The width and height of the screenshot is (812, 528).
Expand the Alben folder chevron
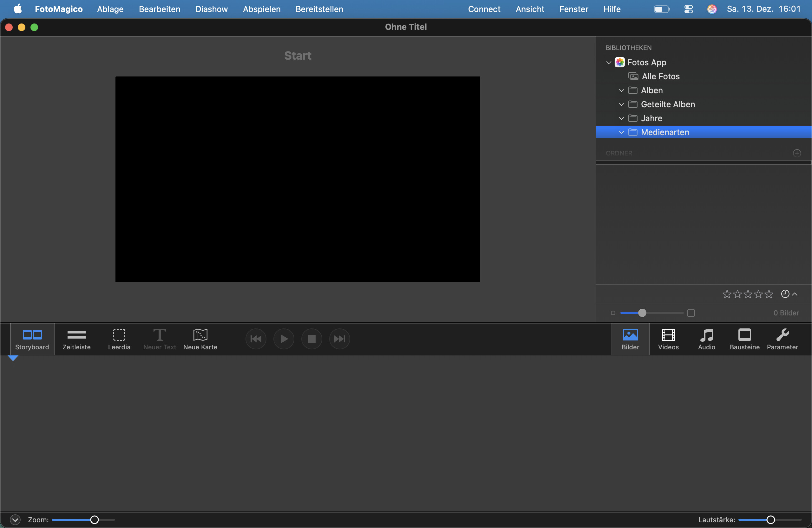(x=621, y=90)
